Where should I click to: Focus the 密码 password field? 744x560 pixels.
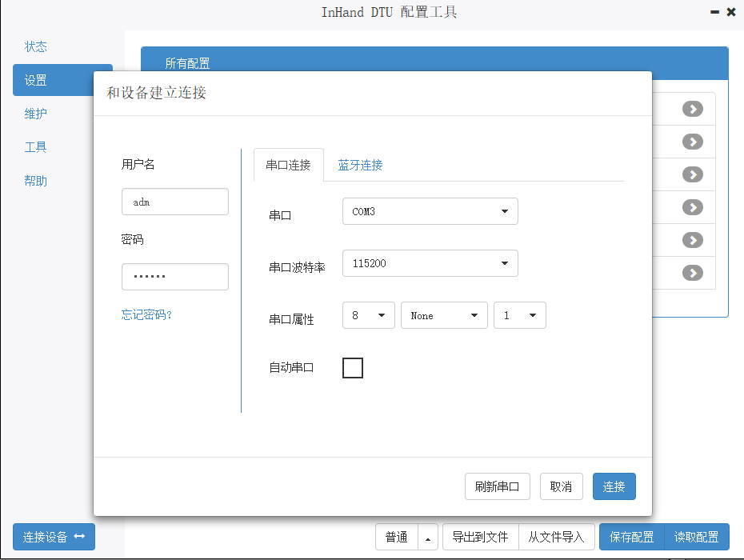174,277
